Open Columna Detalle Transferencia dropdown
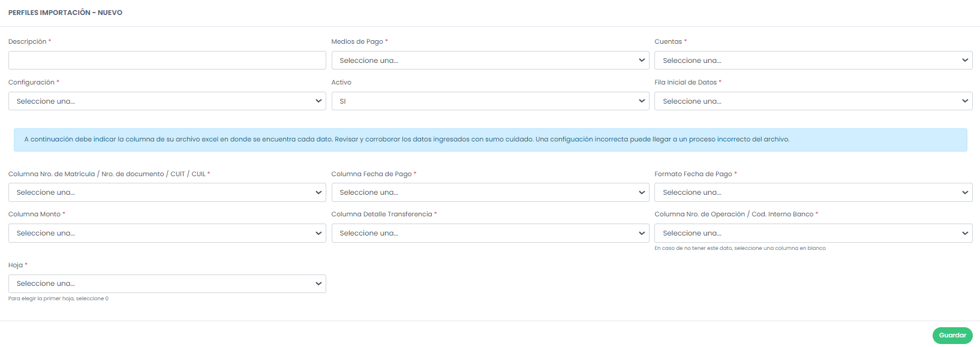Image resolution: width=980 pixels, height=347 pixels. pos(489,233)
